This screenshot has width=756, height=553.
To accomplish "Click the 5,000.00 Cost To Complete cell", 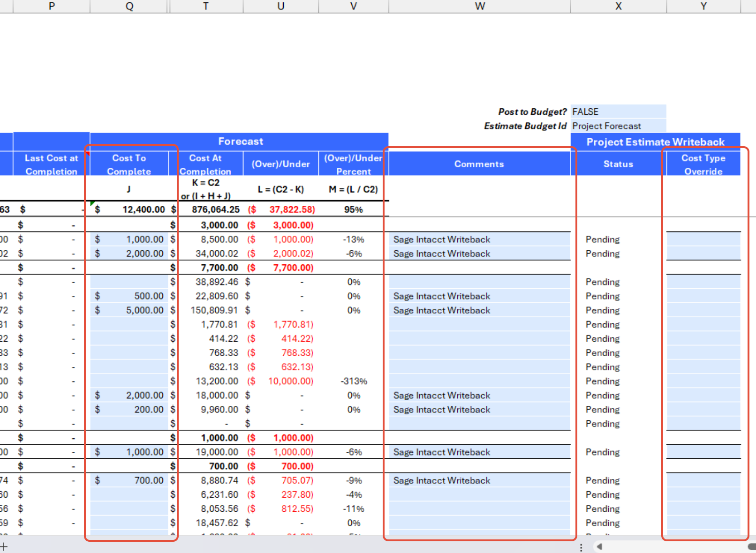I will tap(129, 310).
